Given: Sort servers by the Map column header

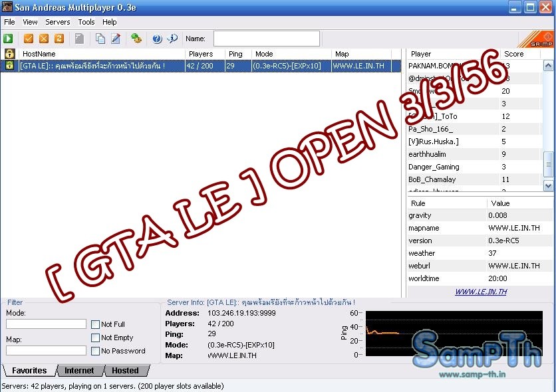Looking at the screenshot, I should [x=361, y=54].
